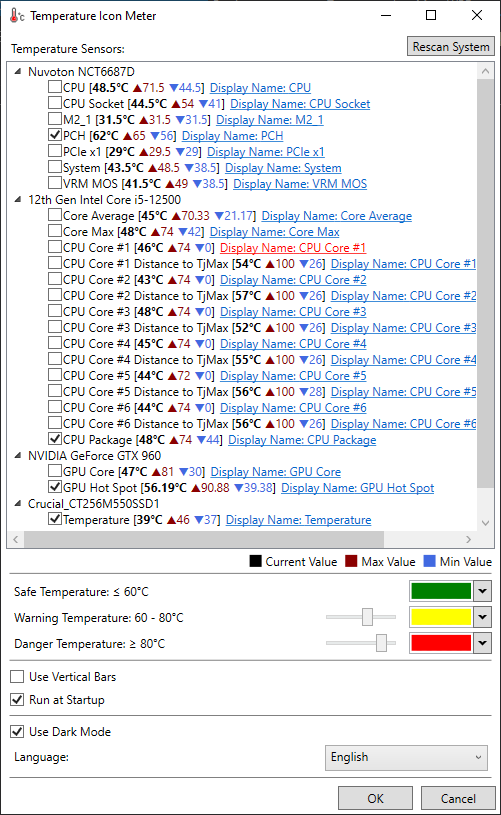The image size is (501, 815).
Task: Open the English language combo box
Action: [x=406, y=757]
